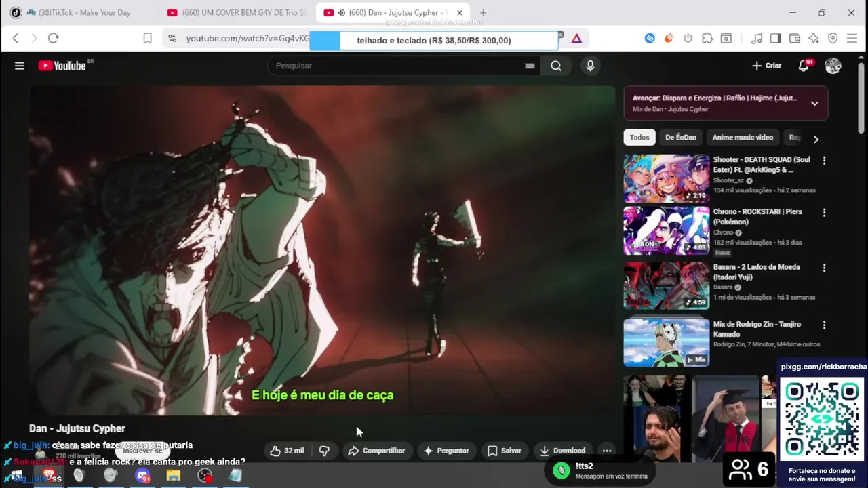Click the Criar create button

(767, 66)
